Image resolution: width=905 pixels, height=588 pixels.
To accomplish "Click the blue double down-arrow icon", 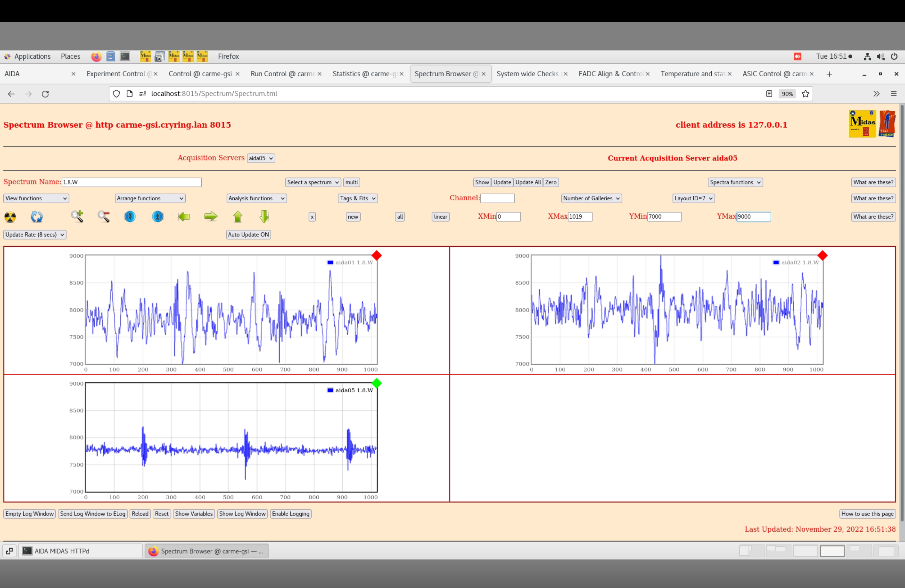I will 130,216.
